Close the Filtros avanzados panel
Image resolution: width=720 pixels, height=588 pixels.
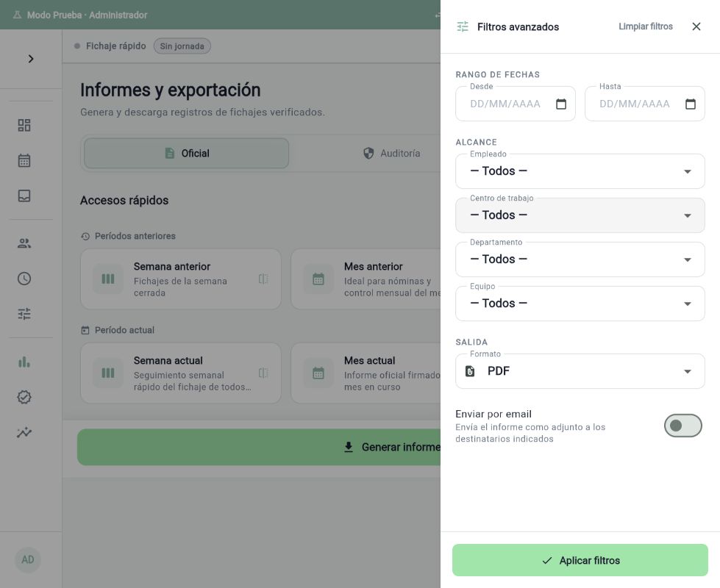696,26
